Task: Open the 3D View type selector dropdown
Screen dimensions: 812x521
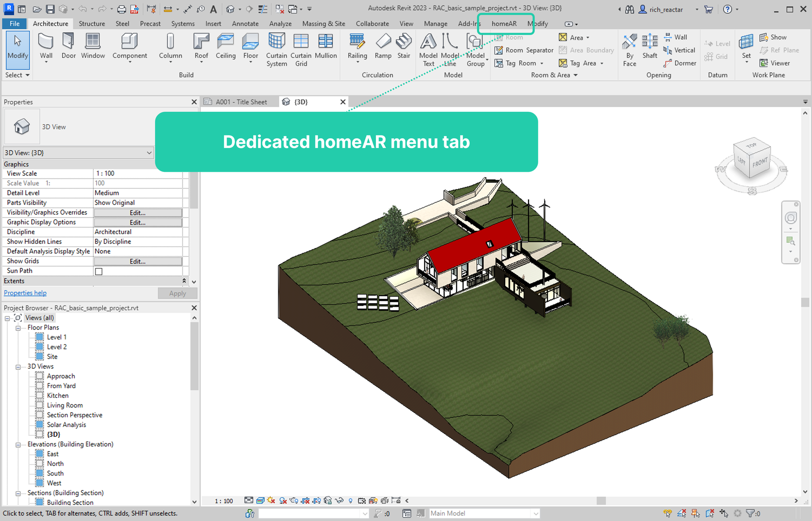Action: (78, 153)
